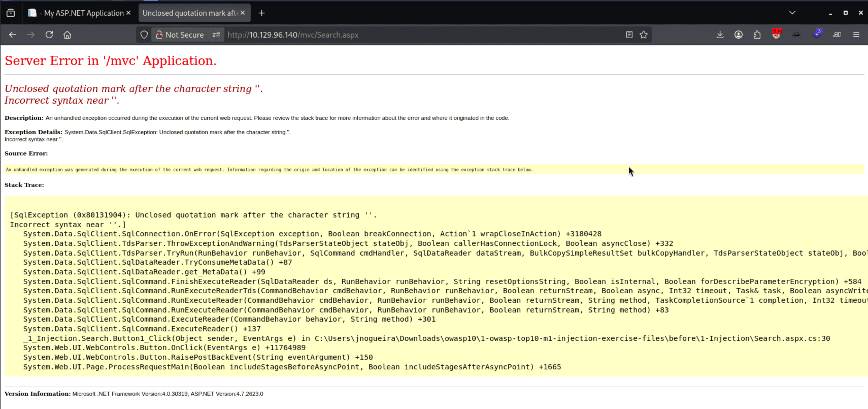Click the ProcessRequestMain stack line
Image resolution: width=868 pixels, height=409 pixels.
(x=292, y=367)
